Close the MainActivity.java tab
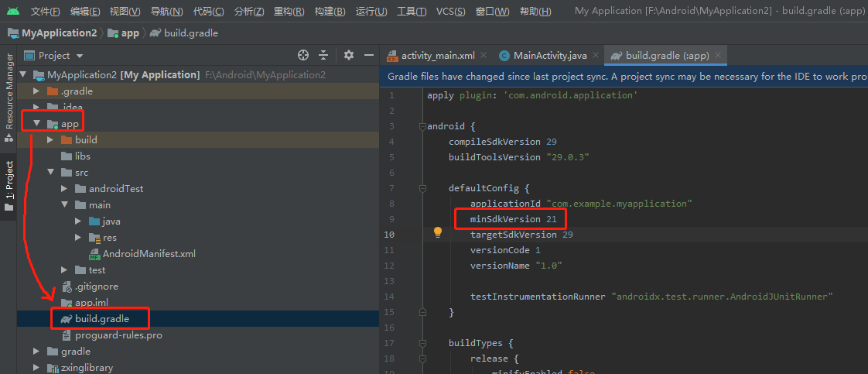This screenshot has width=868, height=374. click(596, 55)
